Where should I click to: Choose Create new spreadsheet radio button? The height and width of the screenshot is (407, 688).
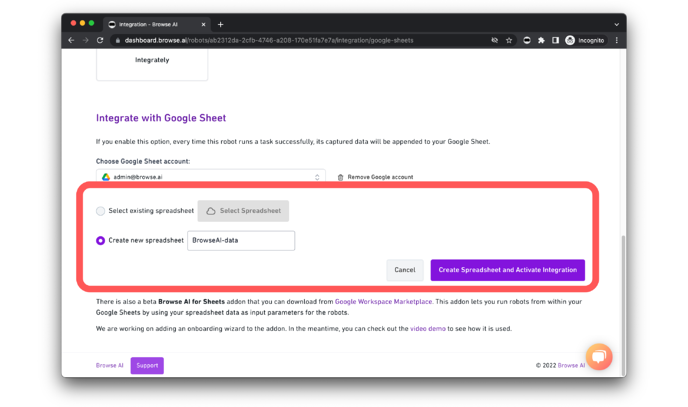(x=100, y=240)
